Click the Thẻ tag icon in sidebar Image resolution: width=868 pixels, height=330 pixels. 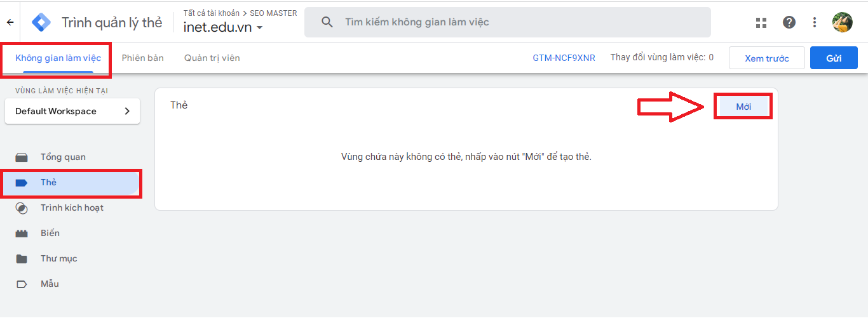tap(22, 183)
